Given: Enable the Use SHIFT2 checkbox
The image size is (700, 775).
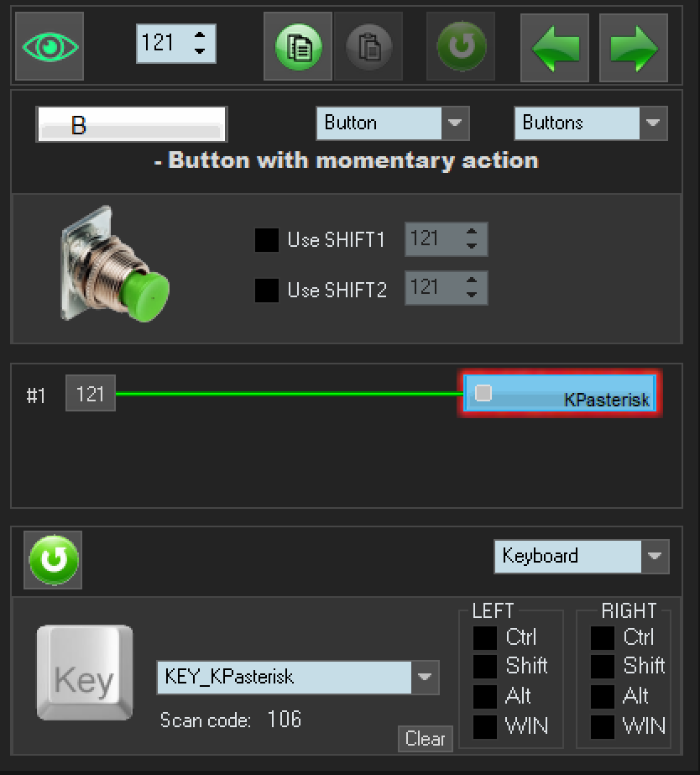Looking at the screenshot, I should (266, 291).
